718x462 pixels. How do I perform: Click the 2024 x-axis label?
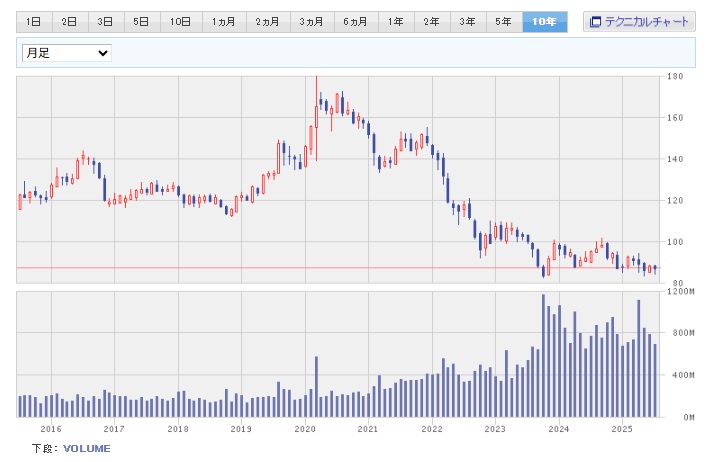pos(559,429)
